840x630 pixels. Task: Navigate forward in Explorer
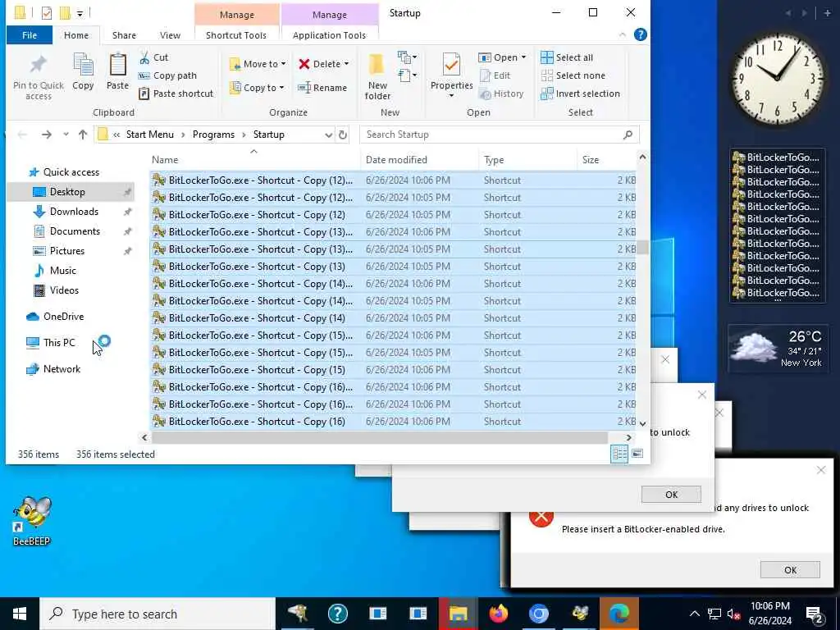[x=47, y=135]
